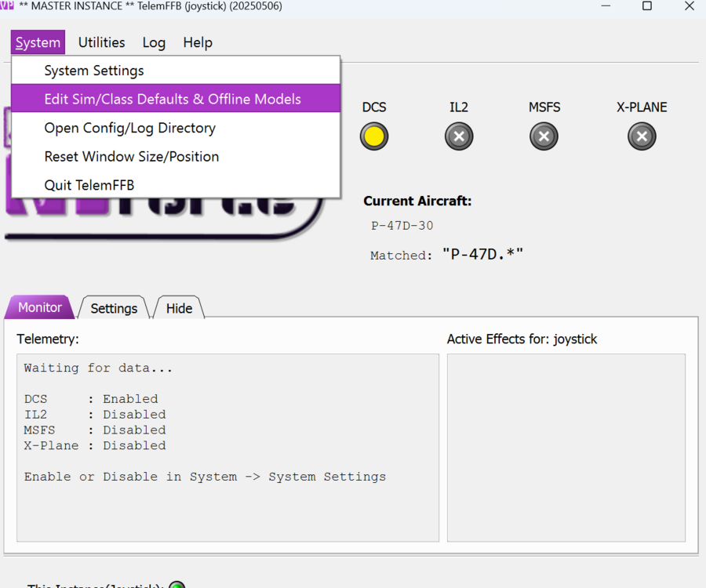Click the DCS label above the indicator
Viewport: 706px width, 588px height.
[x=374, y=107]
